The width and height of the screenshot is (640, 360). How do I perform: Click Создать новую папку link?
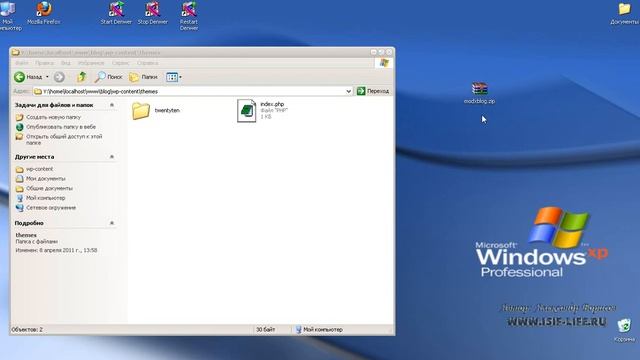point(53,117)
